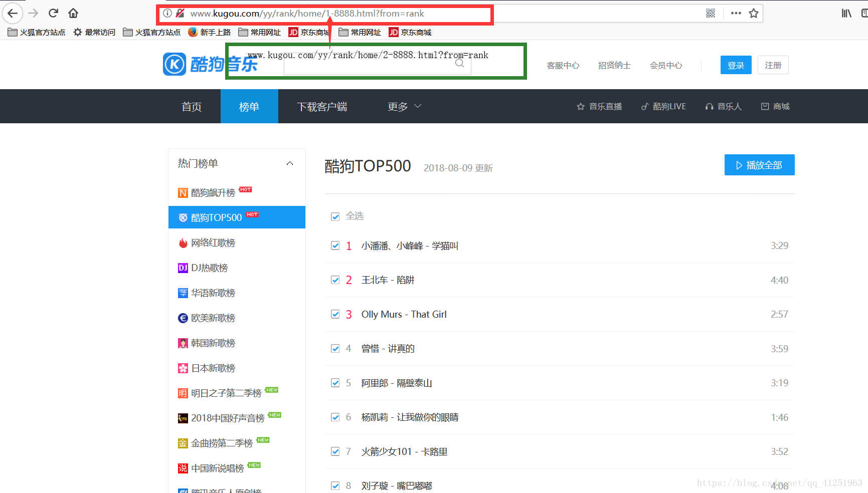Screen dimensions: 868x493
Task: Show site info via the address bar info icon
Action: click(x=167, y=14)
